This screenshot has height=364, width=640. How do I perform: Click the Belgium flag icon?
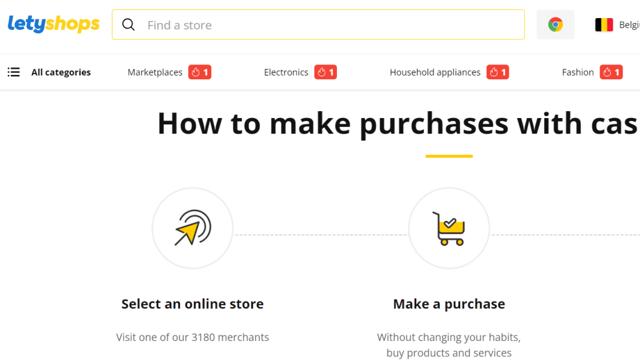click(x=604, y=25)
